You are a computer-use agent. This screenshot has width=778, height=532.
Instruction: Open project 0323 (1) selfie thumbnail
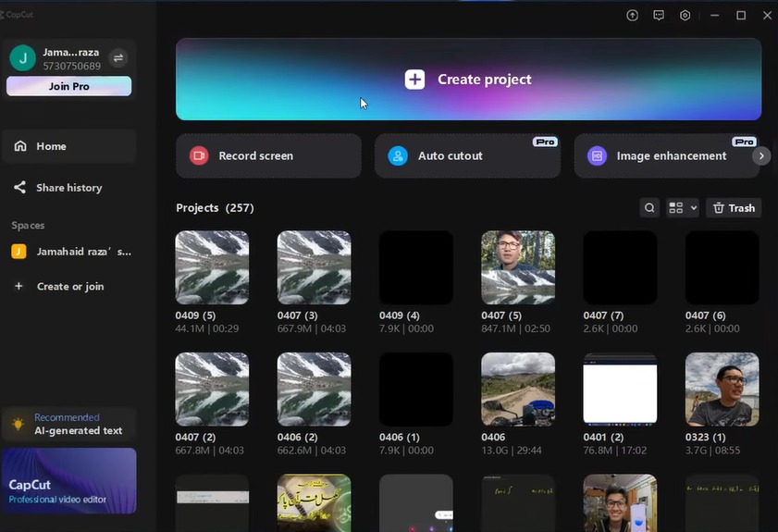click(x=722, y=390)
